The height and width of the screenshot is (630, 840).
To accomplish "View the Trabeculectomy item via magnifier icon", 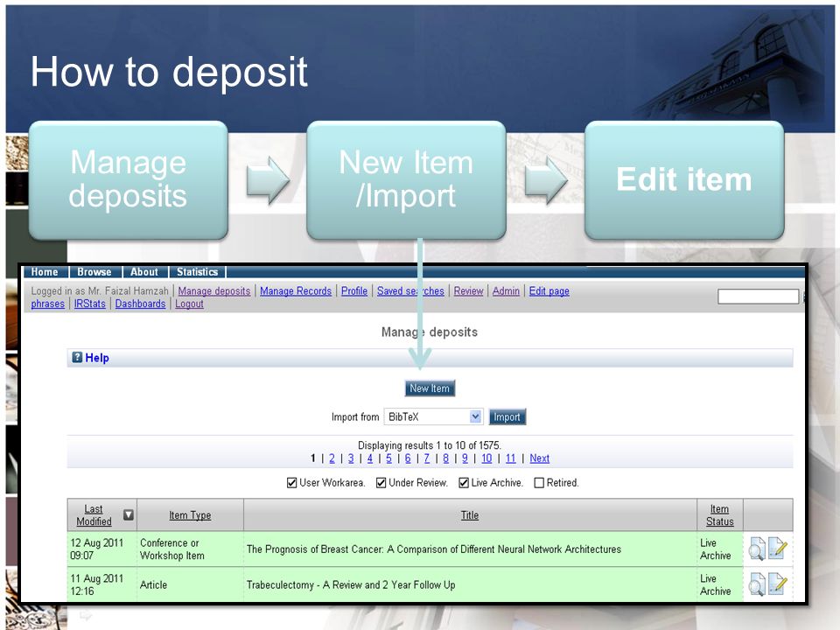I will pyautogui.click(x=756, y=584).
